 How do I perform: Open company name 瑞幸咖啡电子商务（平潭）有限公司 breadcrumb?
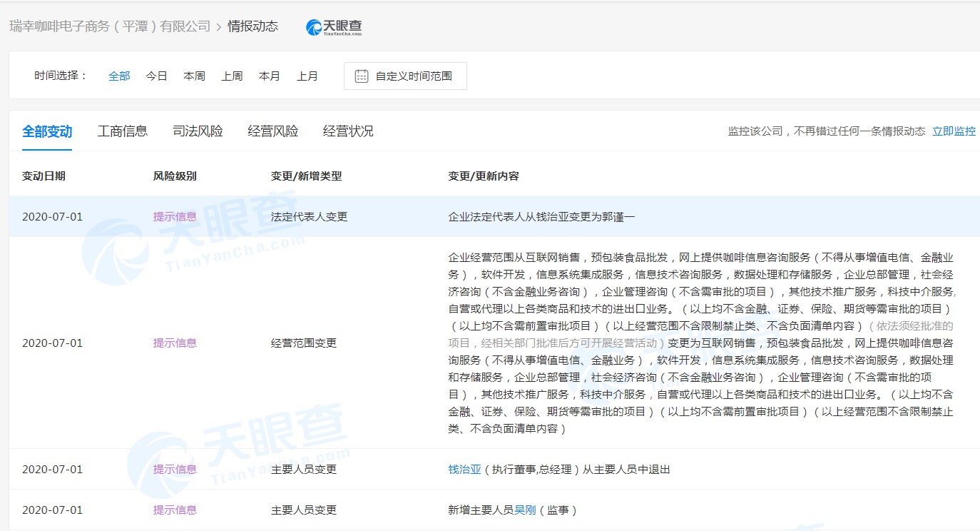pos(110,26)
